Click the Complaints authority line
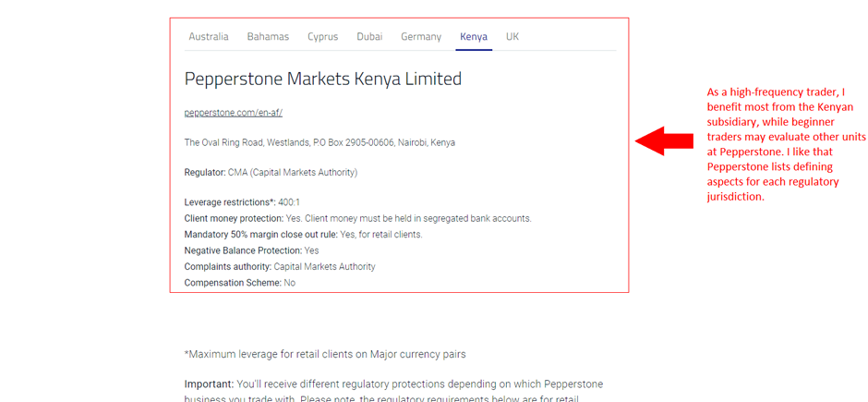This screenshot has height=402, width=868. tap(280, 267)
